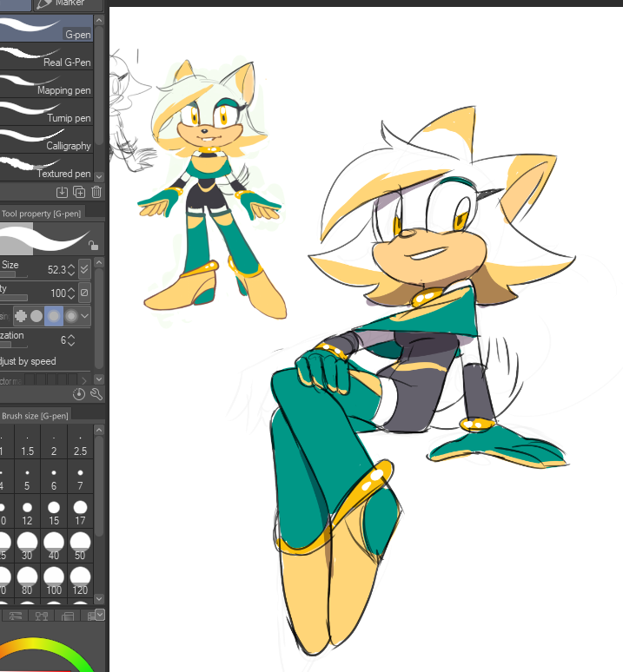This screenshot has height=672, width=623.
Task: Select the Mapping pen sub tool
Action: click(x=46, y=84)
